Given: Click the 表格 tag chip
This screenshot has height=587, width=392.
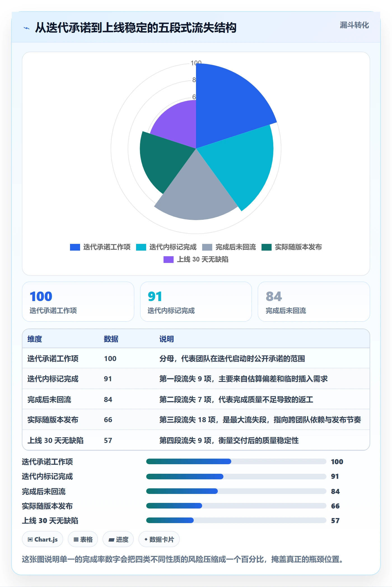Looking at the screenshot, I should click(83, 539).
